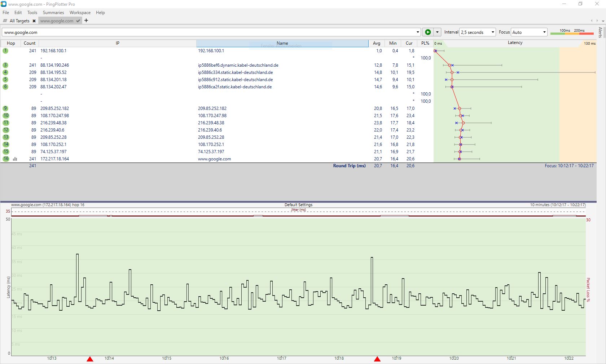Select hop 13 green number icon
This screenshot has width=606, height=364.
click(6, 137)
